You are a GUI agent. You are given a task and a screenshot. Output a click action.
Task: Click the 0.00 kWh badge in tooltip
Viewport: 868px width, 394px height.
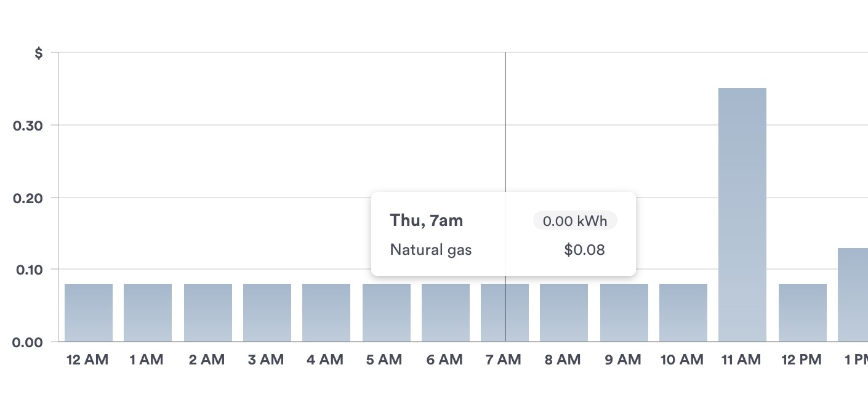click(x=575, y=220)
